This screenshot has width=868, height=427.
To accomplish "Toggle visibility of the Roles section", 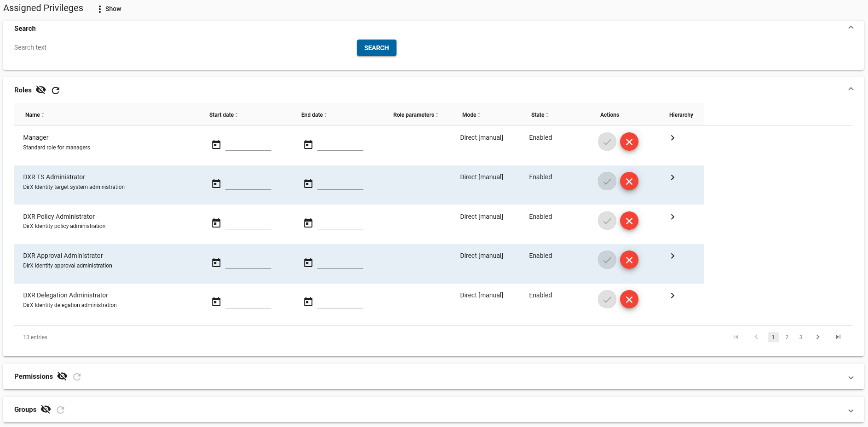I will pos(41,90).
